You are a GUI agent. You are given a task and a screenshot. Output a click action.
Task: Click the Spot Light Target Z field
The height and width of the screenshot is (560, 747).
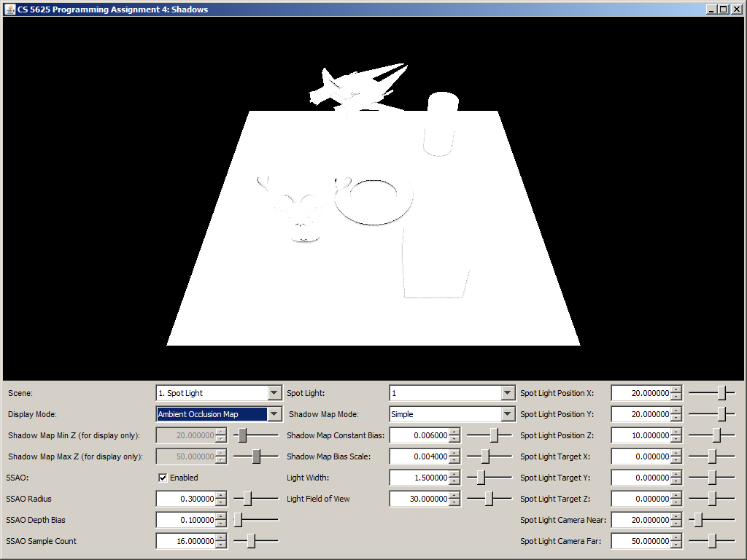[x=640, y=499]
